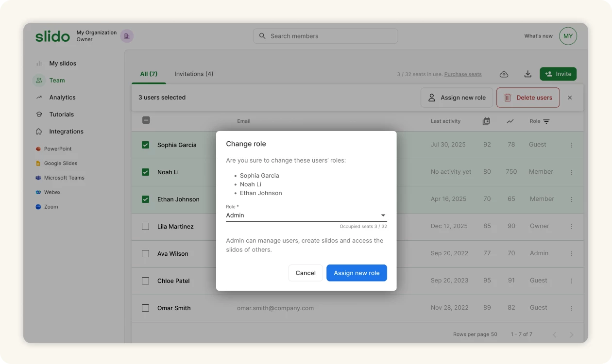Screen dimensions: 612x364
Task: Uncheck Sophia Garcia's checkbox
Action: click(x=145, y=145)
